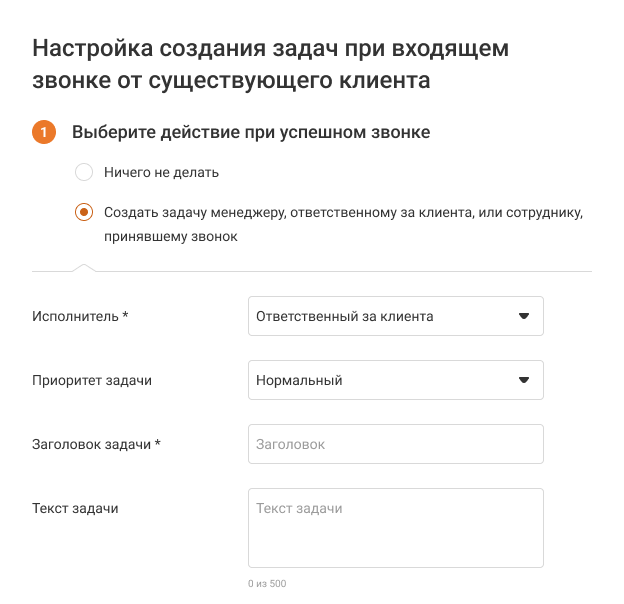Click the "0 из 500" character counter
The image size is (624, 604).
[267, 583]
